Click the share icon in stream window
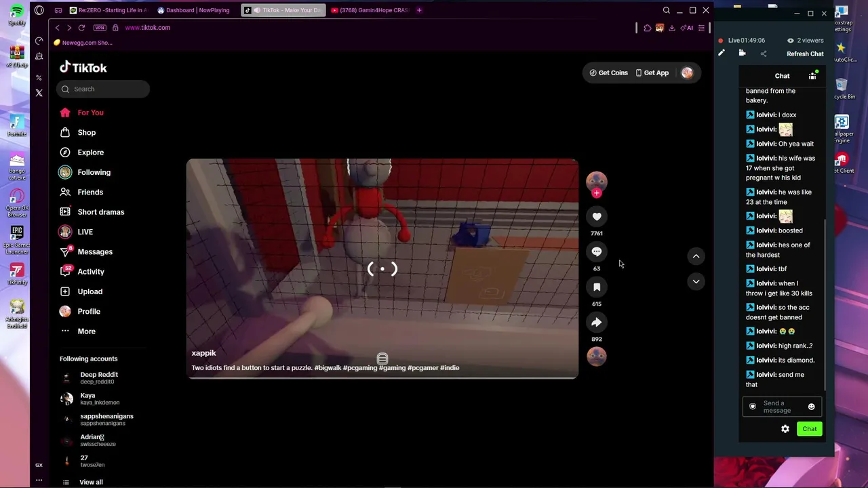 (763, 54)
